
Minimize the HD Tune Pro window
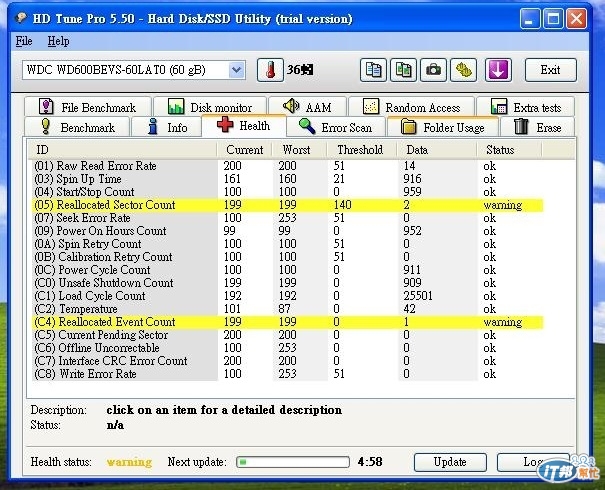point(529,18)
